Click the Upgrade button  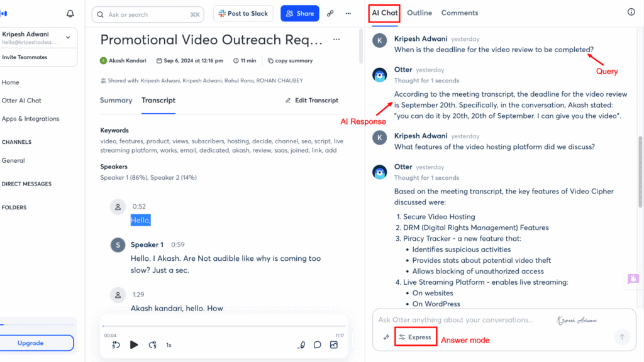click(x=36, y=343)
